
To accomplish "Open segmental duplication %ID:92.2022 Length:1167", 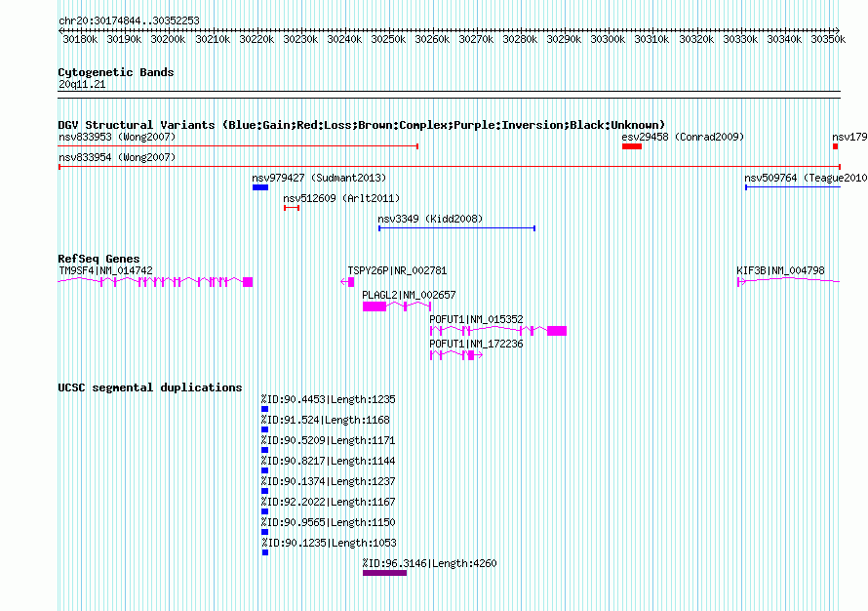I will (329, 502).
